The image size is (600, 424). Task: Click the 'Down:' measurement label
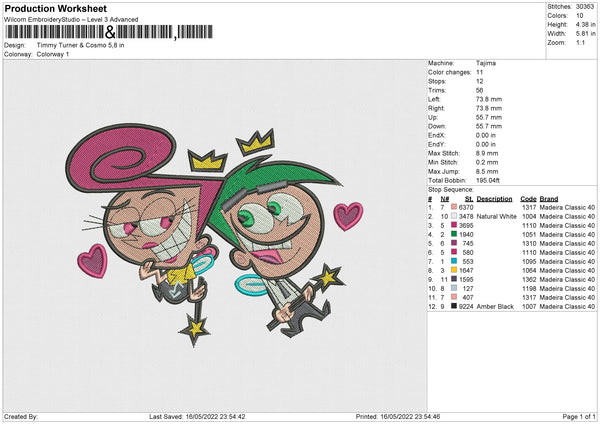[x=437, y=126]
